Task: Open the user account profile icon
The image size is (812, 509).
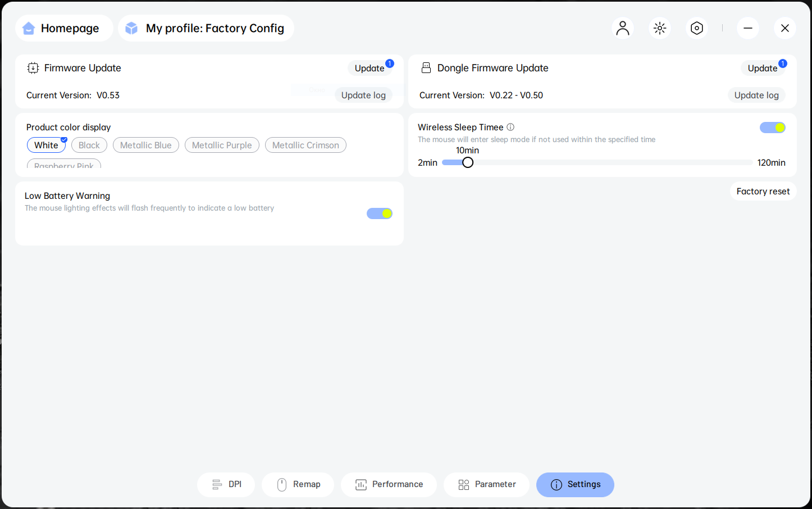Action: coord(622,28)
